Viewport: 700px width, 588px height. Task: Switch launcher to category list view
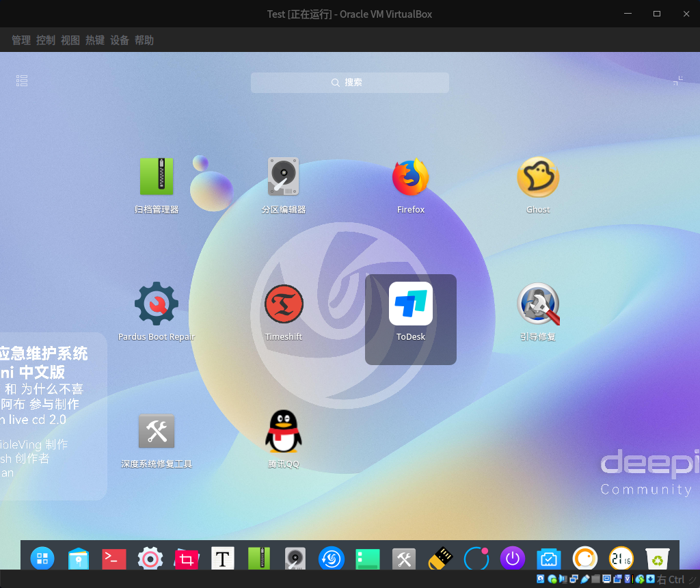[22, 81]
